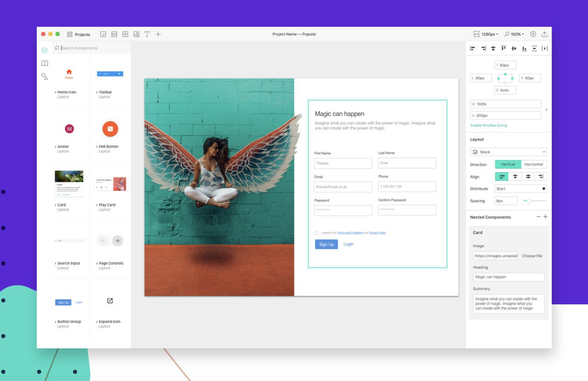Screen dimensions: 588x381
Task: Set Align to center option
Action: click(x=515, y=177)
